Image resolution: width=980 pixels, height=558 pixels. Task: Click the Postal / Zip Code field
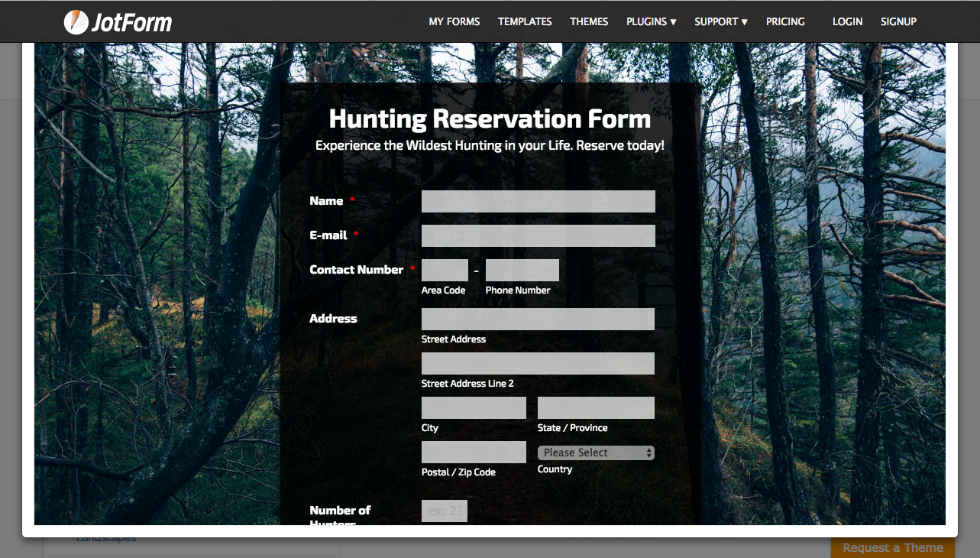coord(474,452)
